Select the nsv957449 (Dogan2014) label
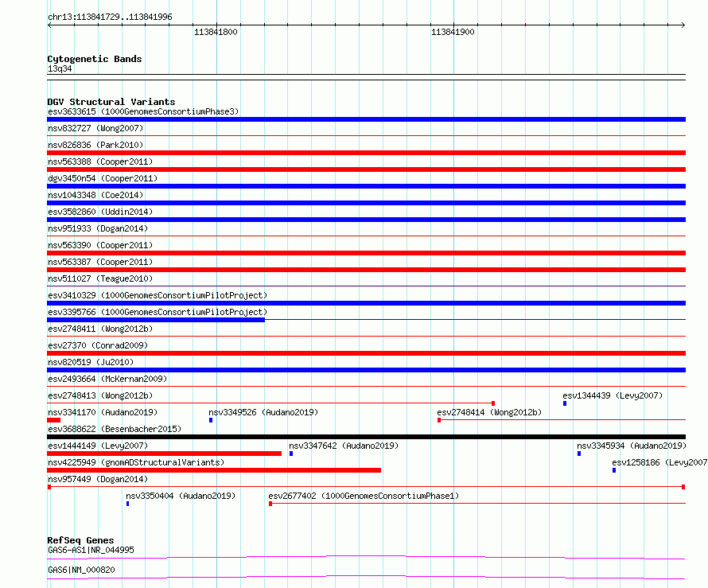Viewport: 708px width, 588px height. click(x=98, y=479)
